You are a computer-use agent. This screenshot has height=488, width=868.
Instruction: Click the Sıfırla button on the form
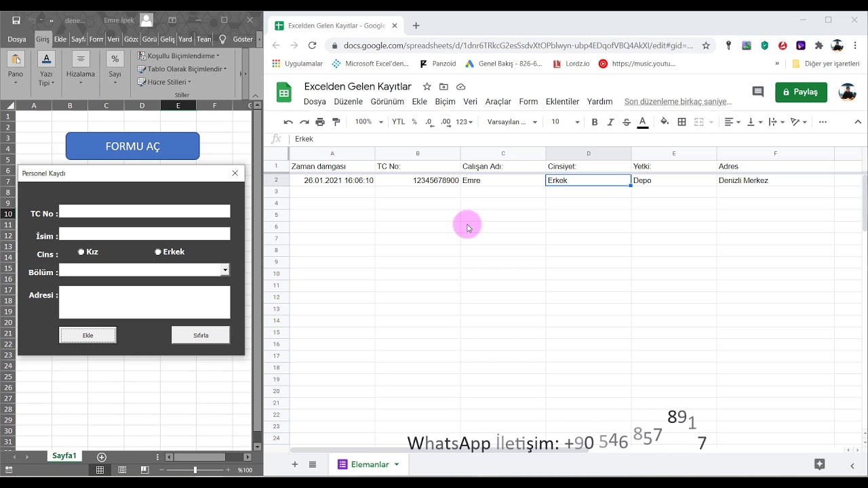click(x=201, y=335)
